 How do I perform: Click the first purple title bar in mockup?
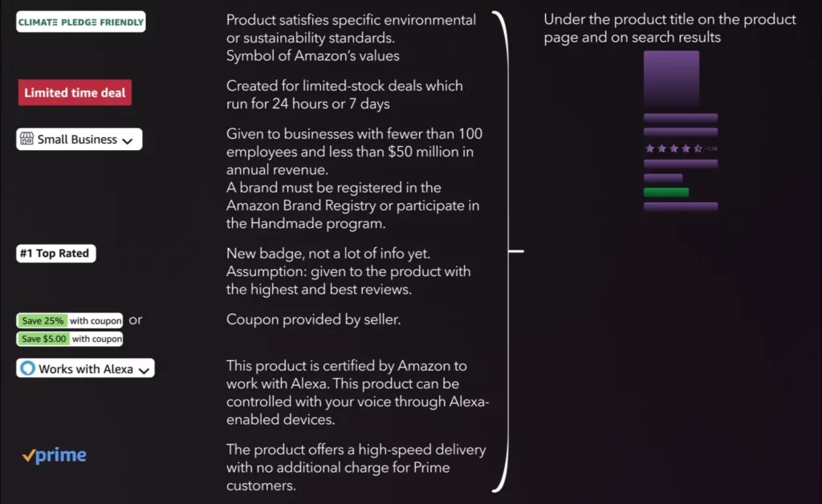(681, 118)
